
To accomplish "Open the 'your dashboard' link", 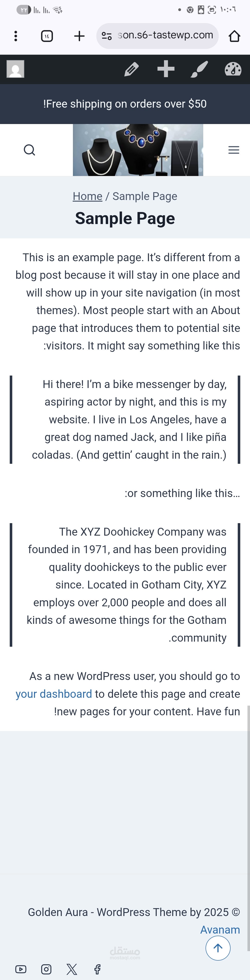I will (x=54, y=694).
